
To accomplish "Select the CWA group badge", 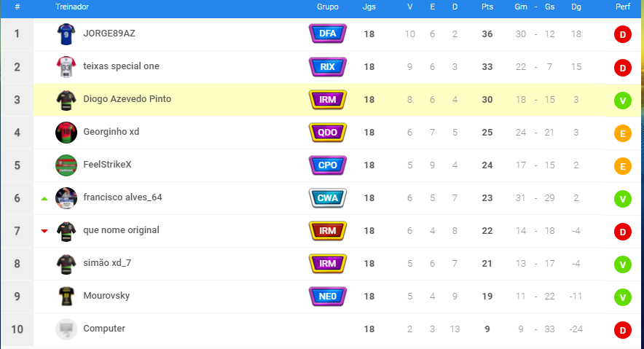I will 327,198.
